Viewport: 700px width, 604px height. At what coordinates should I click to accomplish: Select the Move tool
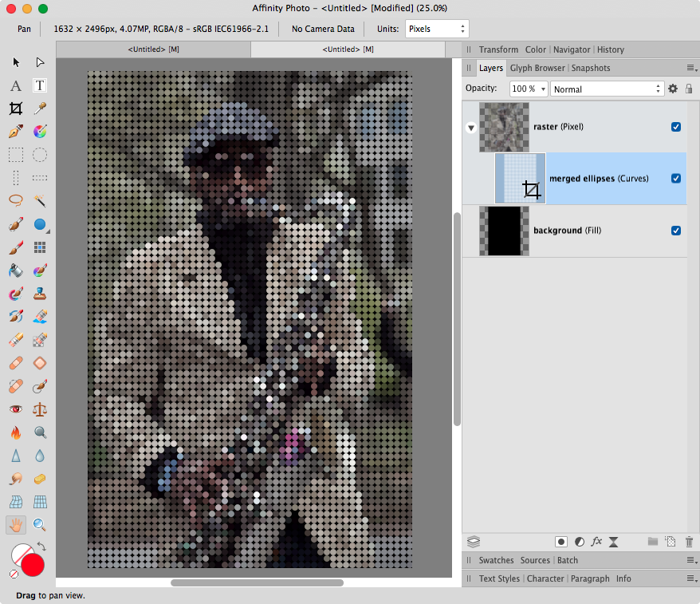[x=15, y=62]
